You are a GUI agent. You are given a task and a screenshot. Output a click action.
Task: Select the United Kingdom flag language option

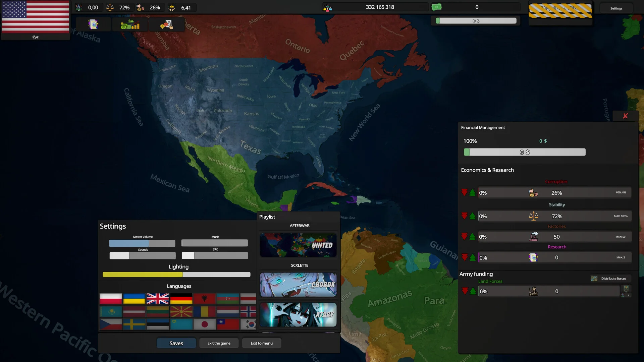coord(158,298)
